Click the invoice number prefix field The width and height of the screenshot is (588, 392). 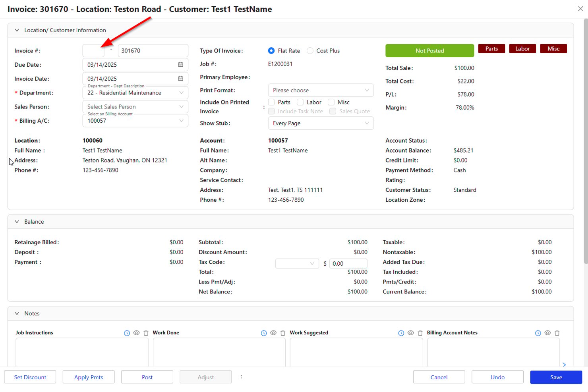pyautogui.click(x=93, y=51)
